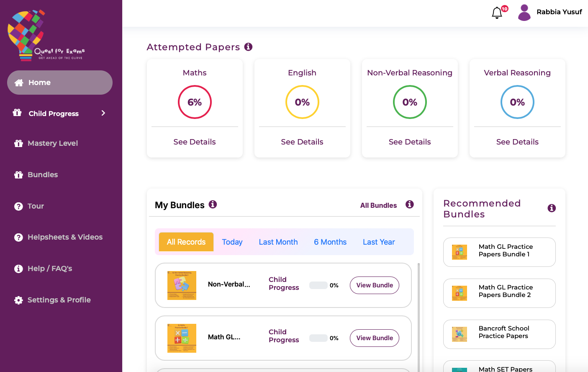Screen dimensions: 588x372
Task: Select the All Records filter tab
Action: coord(186,242)
